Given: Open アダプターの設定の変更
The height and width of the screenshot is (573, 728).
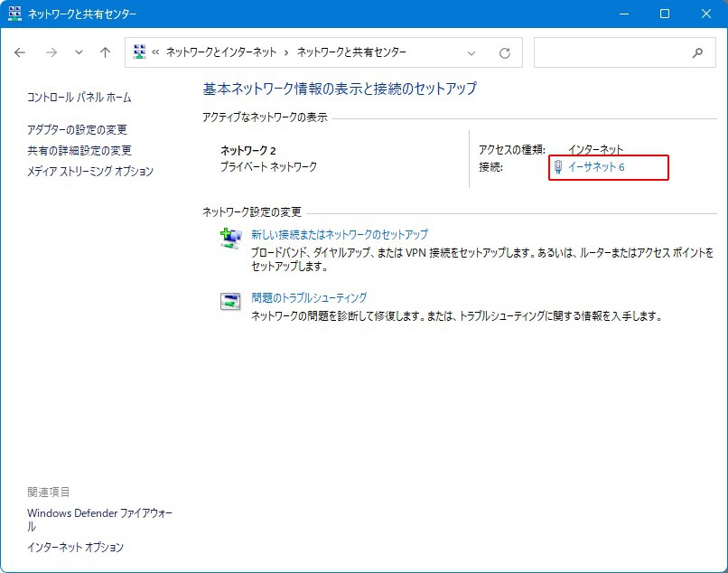Looking at the screenshot, I should point(77,130).
